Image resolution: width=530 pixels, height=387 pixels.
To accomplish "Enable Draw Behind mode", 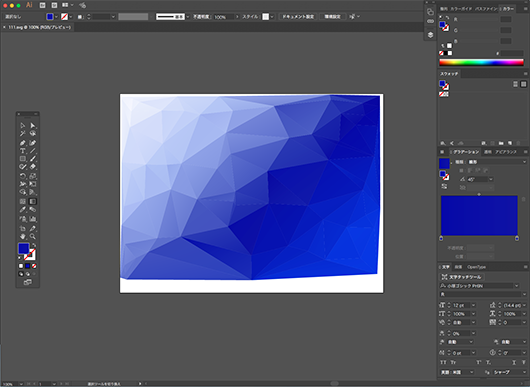I will coord(28,274).
